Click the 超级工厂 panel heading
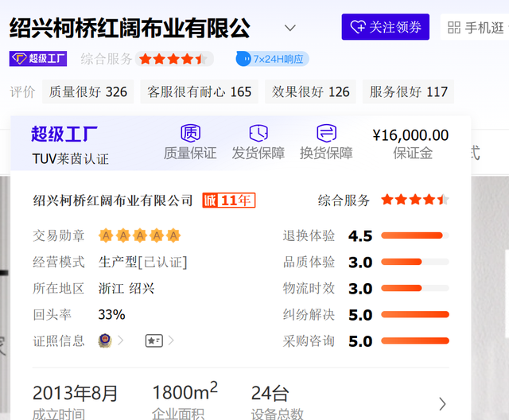This screenshot has height=420, width=509. click(64, 134)
